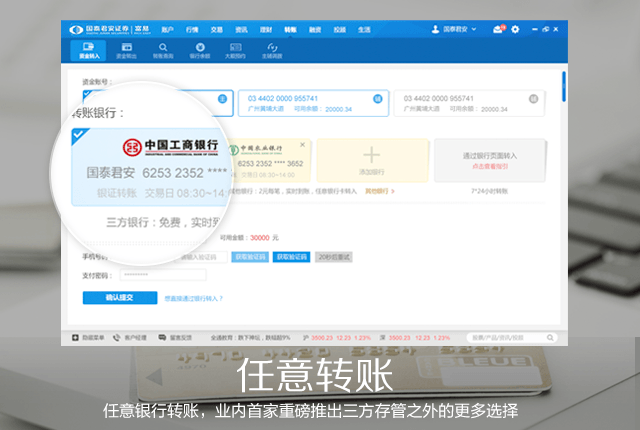Viewport: 640px width, 430px height.
Task: Click the 6253 2352 **** 3652 card number
Action: [x=270, y=163]
